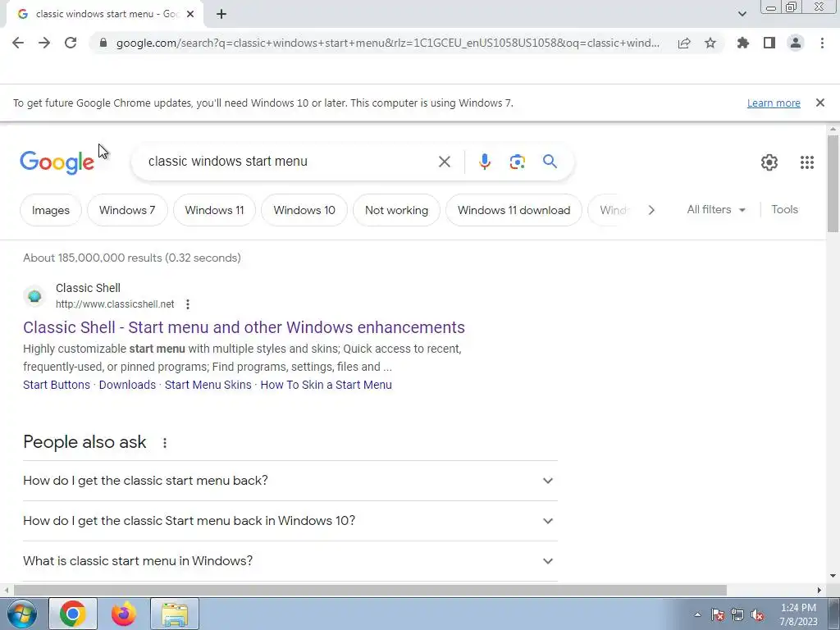The image size is (840, 630).
Task: Expand 'What is classic start menu in Windows?'
Action: pos(290,561)
